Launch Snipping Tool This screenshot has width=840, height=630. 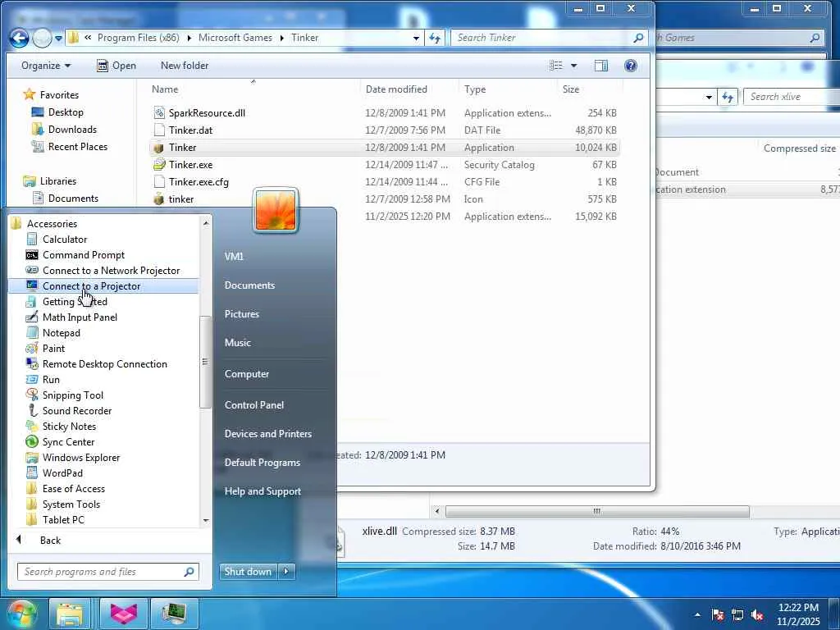[72, 395]
